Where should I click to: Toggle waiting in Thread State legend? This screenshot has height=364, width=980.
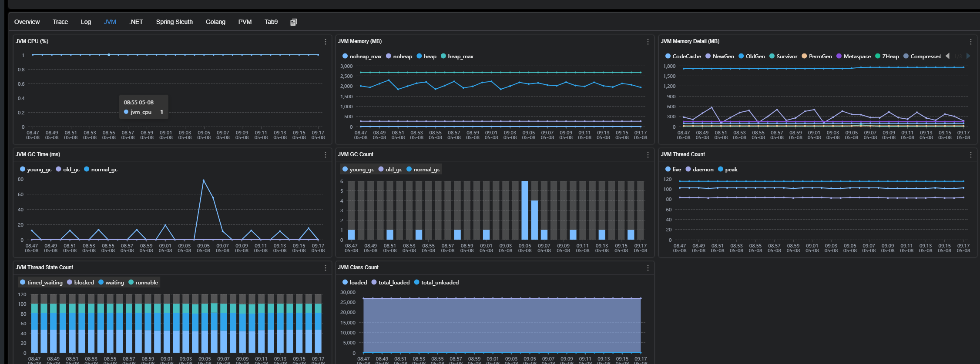point(111,283)
